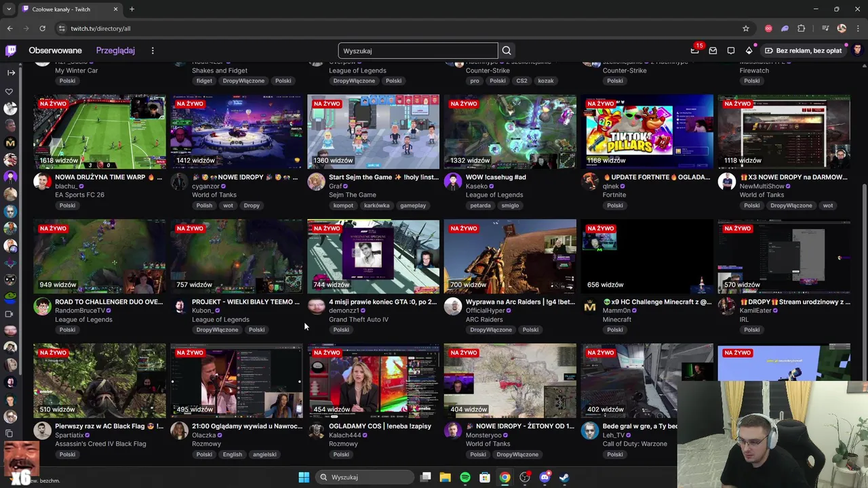Image resolution: width=868 pixels, height=488 pixels.
Task: Open the Chrome extensions puzzle icon
Action: (x=802, y=28)
